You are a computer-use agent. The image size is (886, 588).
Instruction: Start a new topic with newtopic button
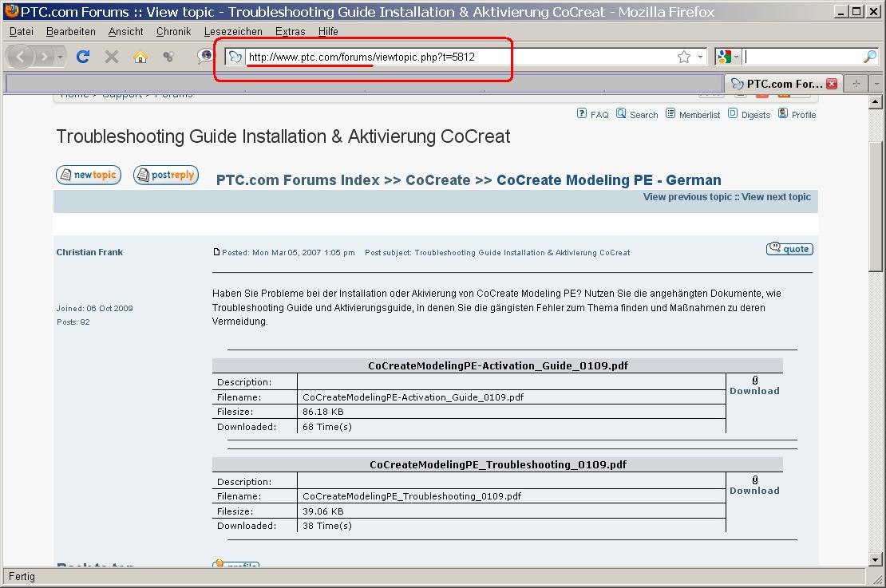(88, 175)
